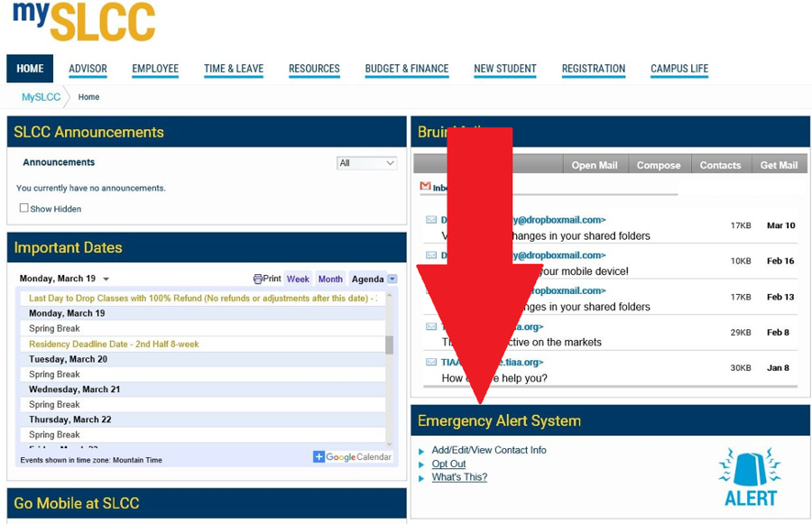Open the announcements All filter dropdown
812x524 pixels.
click(x=366, y=163)
